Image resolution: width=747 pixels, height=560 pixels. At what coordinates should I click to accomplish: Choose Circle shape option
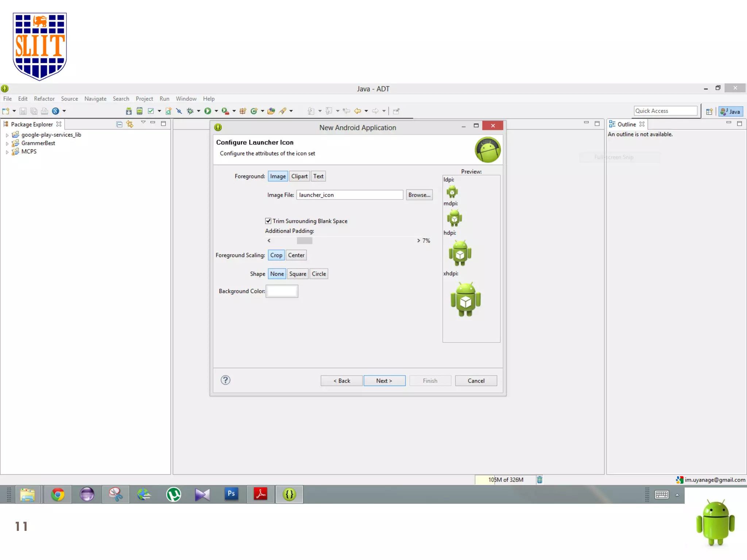point(319,274)
